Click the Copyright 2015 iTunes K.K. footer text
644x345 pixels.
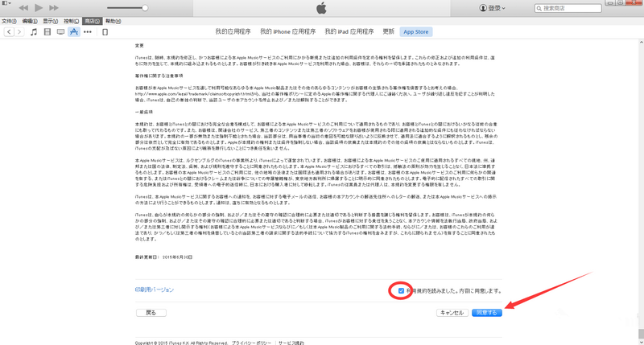tap(181, 343)
